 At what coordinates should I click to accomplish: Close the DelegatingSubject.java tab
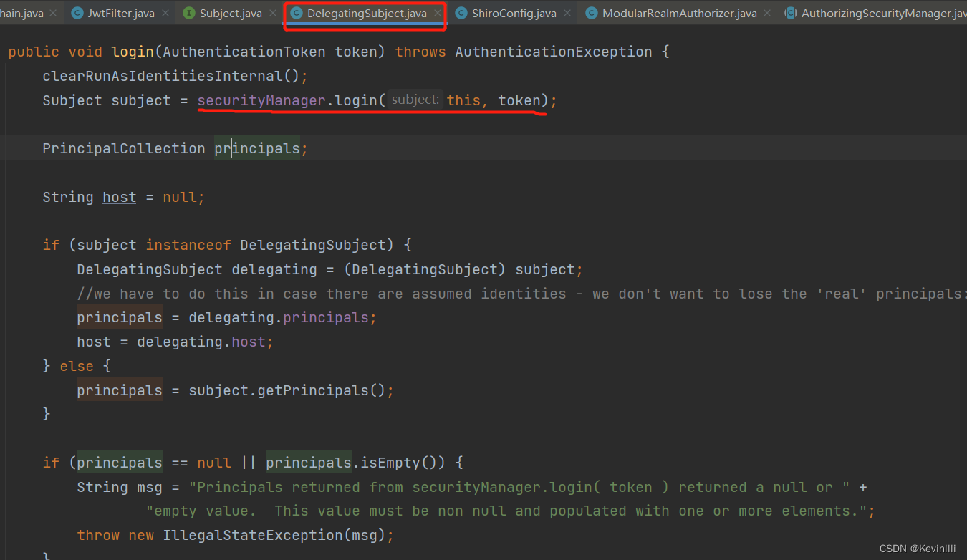point(437,14)
